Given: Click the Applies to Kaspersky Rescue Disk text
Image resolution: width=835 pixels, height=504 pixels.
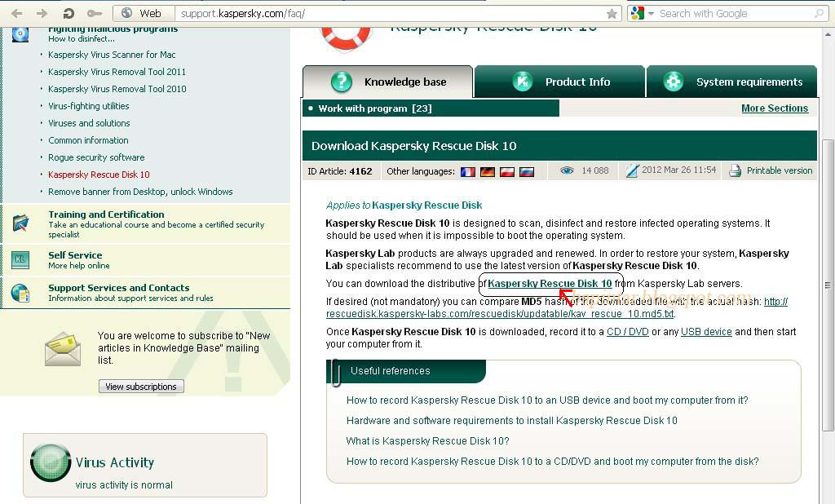Looking at the screenshot, I should (x=404, y=206).
